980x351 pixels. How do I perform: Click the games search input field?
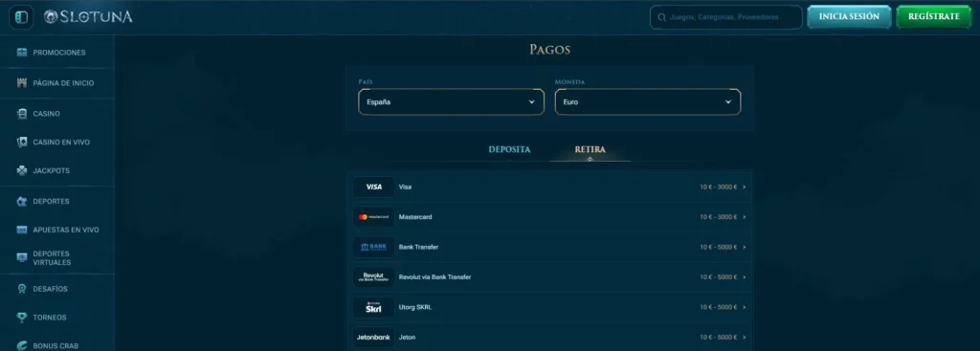point(725,17)
